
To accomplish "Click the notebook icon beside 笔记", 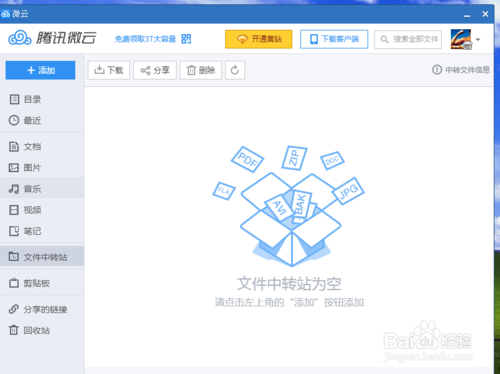I will 14,231.
